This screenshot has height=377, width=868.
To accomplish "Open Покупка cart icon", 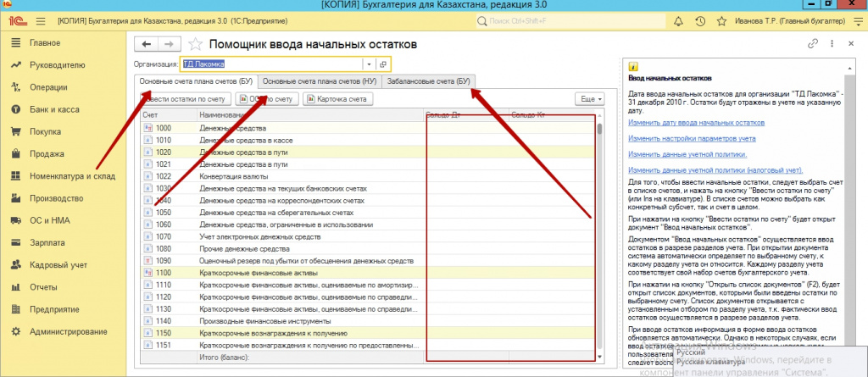I will 15,132.
